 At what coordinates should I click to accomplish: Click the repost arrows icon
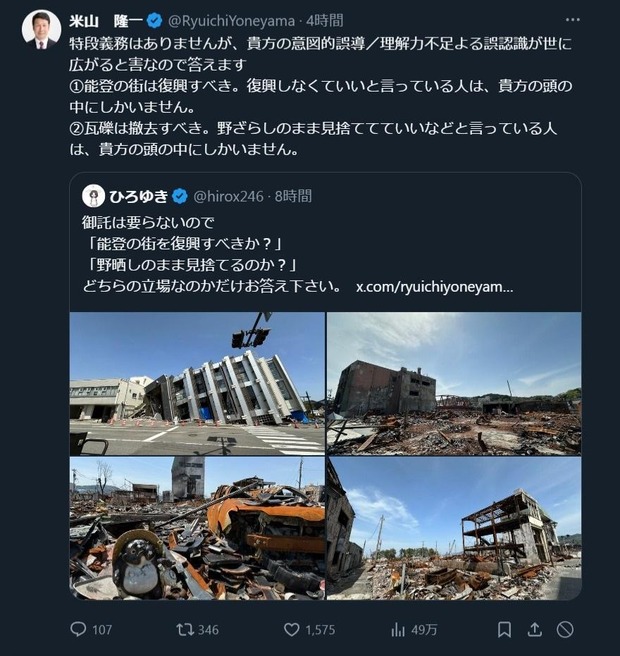(x=184, y=630)
